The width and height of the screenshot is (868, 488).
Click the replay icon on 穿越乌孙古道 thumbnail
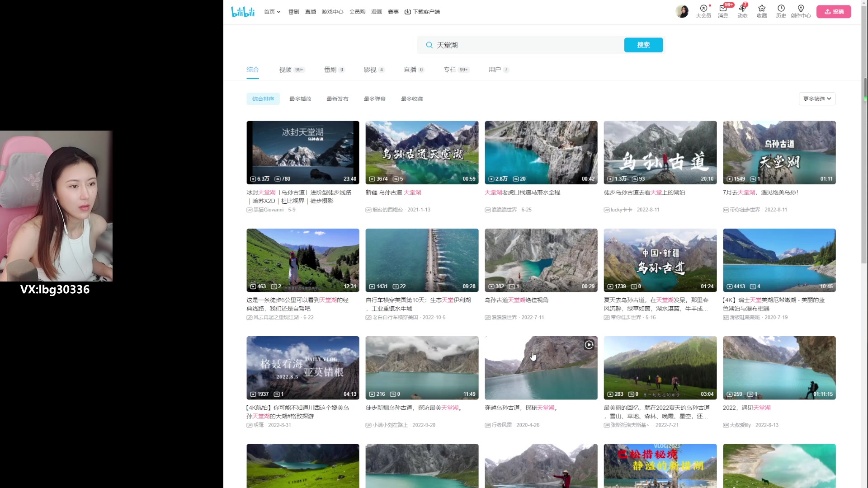(589, 345)
